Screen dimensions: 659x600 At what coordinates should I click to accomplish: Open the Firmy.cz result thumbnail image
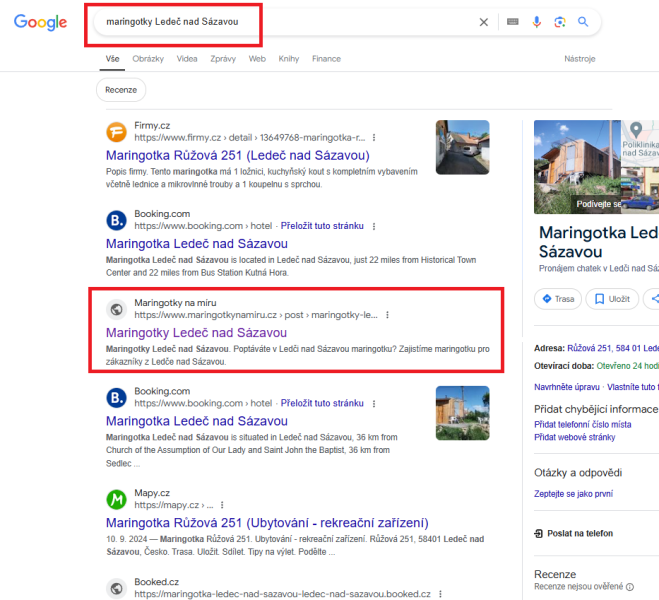point(462,147)
